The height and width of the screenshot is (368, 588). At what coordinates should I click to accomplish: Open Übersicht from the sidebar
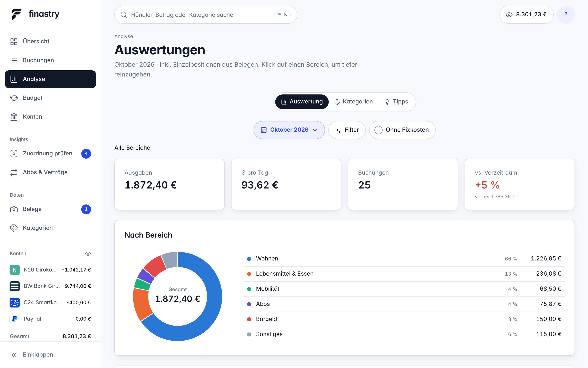[50, 41]
